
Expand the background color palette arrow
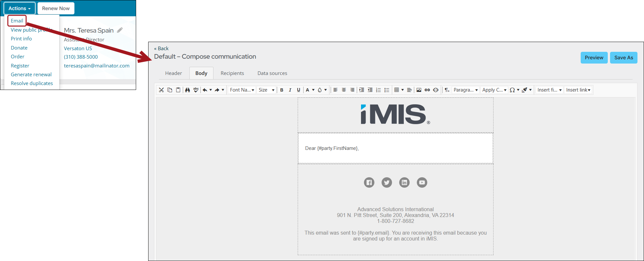click(x=325, y=90)
